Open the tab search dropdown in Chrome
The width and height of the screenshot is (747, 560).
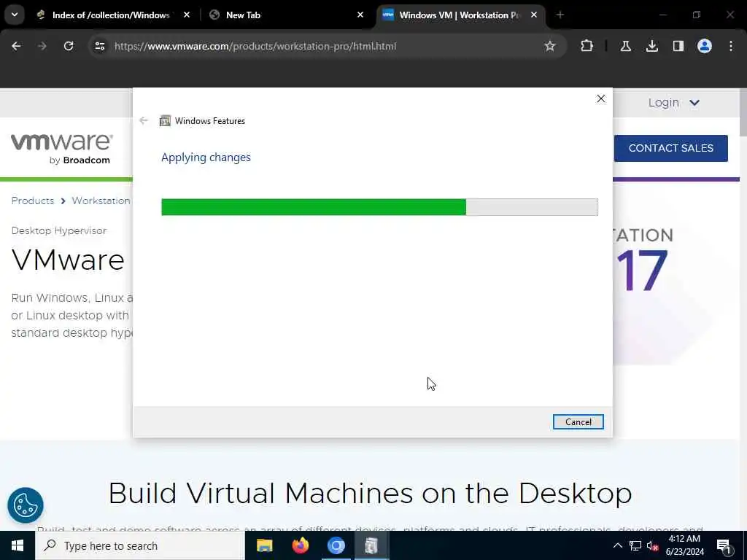pos(15,15)
